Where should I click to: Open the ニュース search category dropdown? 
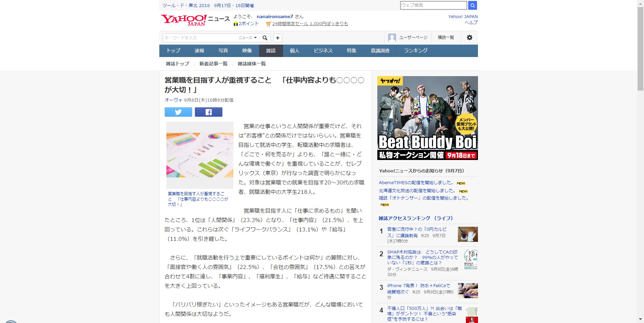point(248,38)
